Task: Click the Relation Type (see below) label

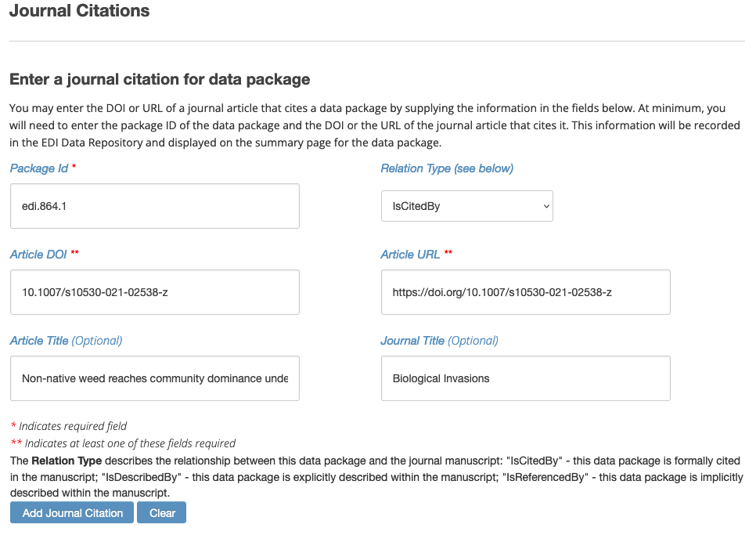Action: click(x=447, y=168)
